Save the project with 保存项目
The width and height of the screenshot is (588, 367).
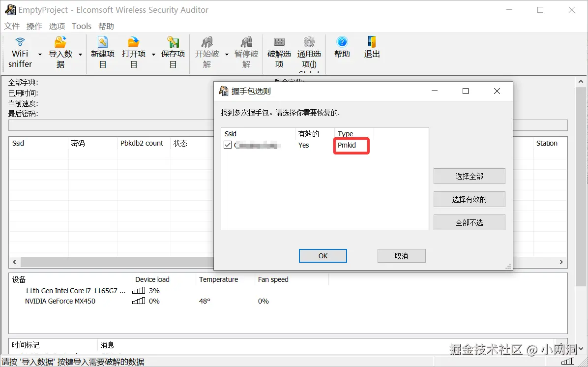(x=173, y=53)
